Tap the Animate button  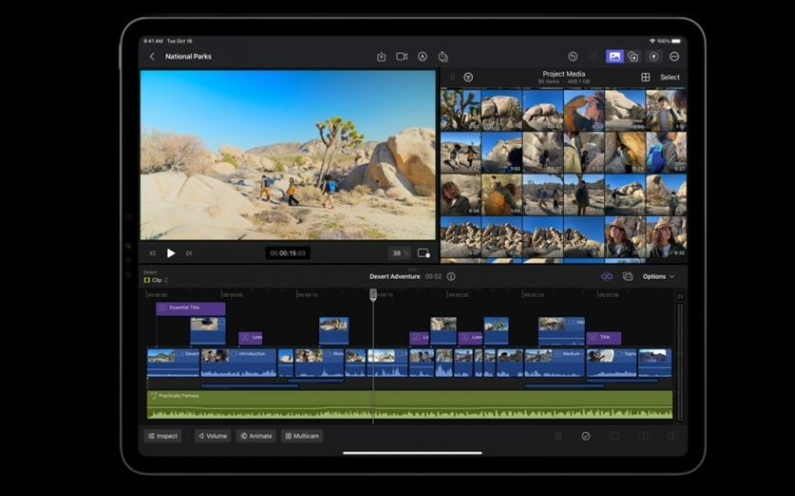(x=256, y=436)
